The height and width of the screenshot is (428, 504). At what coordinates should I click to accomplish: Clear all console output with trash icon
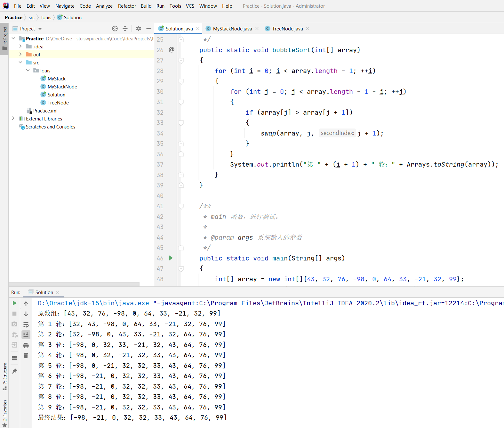pyautogui.click(x=26, y=356)
